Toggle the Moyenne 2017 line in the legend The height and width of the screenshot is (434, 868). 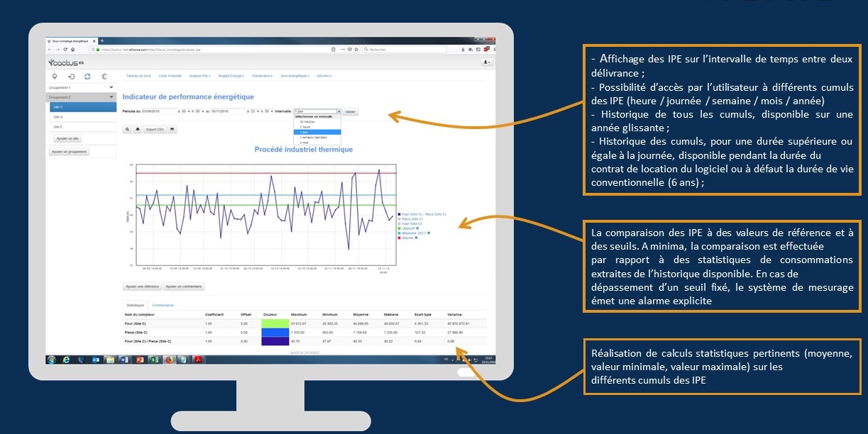[412, 233]
